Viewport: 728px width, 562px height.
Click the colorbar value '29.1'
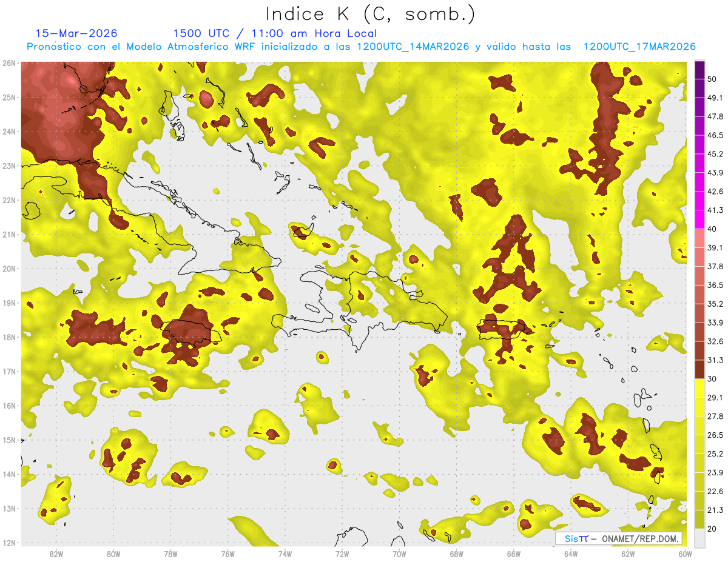pos(715,397)
